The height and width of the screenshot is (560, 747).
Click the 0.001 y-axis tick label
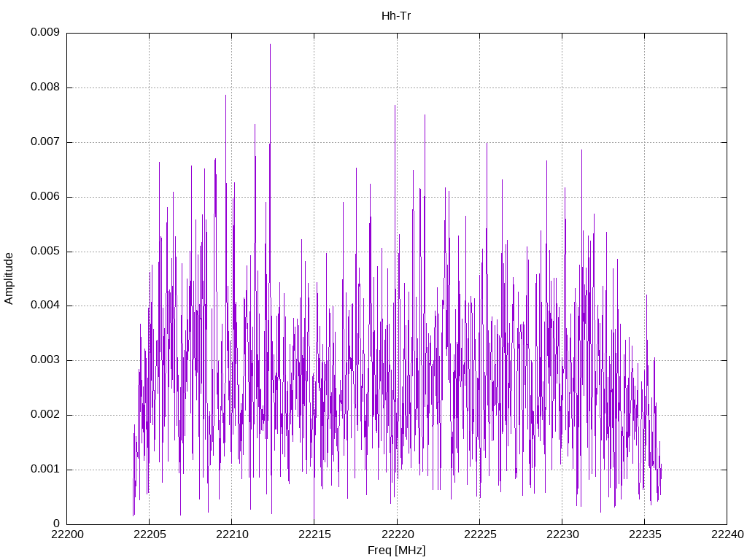[45, 470]
